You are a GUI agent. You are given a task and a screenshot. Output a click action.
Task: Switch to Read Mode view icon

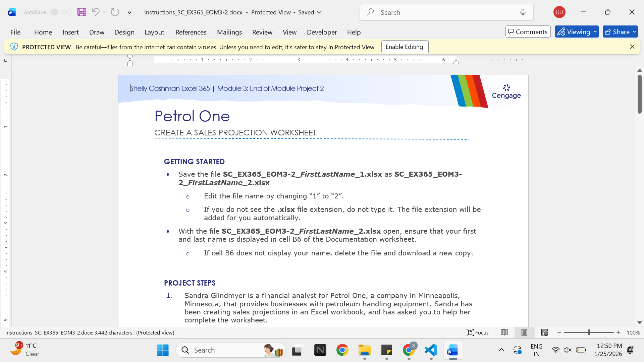pos(504,333)
